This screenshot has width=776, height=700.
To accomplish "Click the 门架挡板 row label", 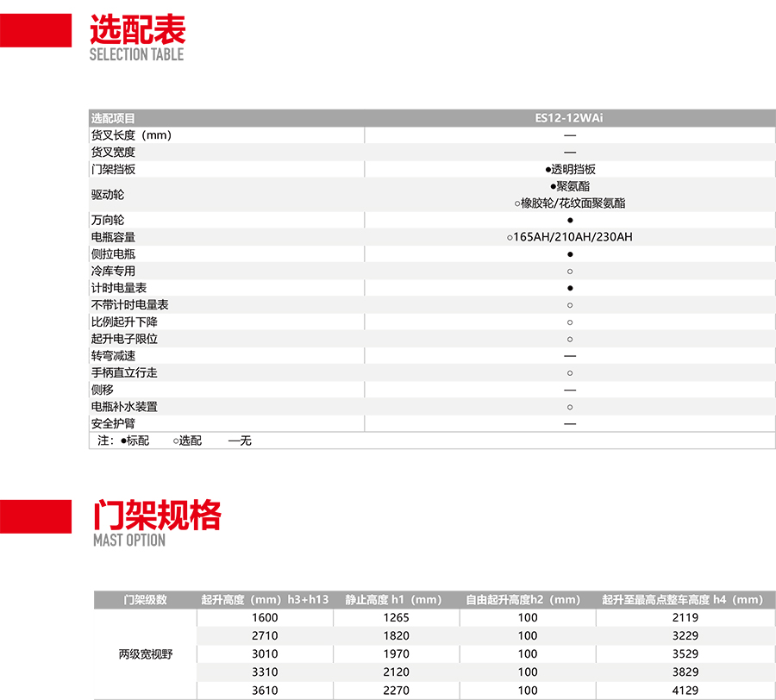I will tap(113, 169).
